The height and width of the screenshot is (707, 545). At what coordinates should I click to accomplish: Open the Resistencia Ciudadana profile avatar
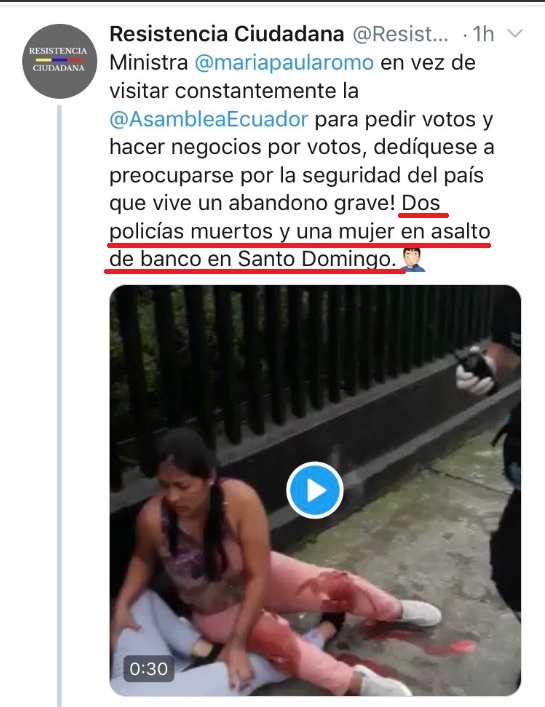[x=59, y=61]
